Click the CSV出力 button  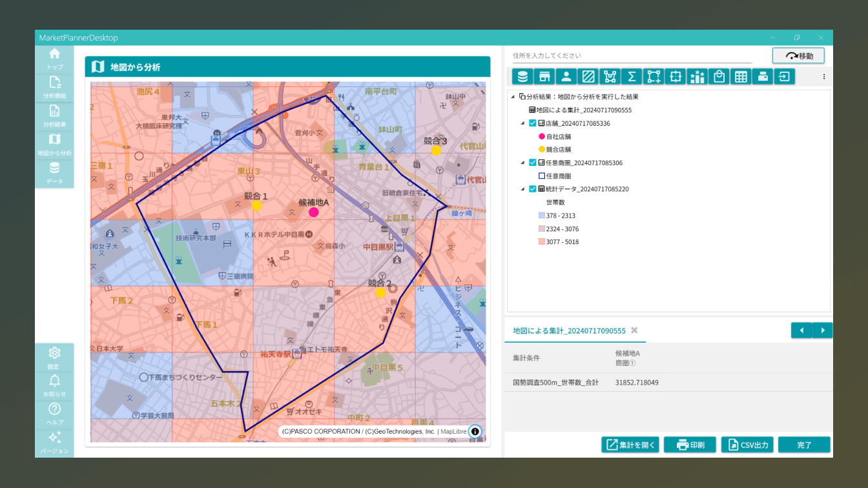pos(747,445)
